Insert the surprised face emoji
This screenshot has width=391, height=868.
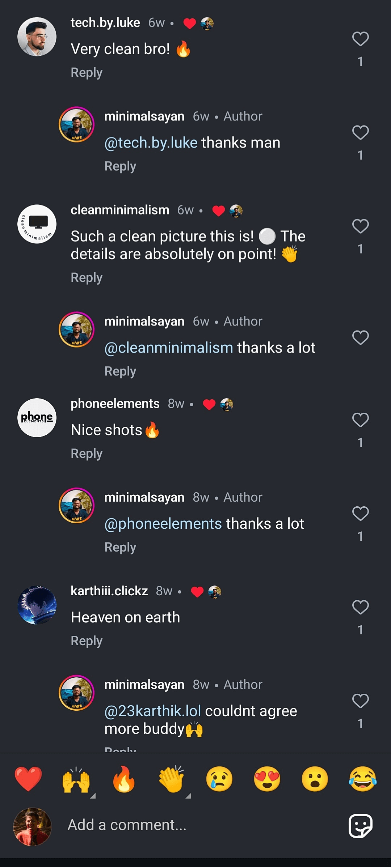point(315,779)
